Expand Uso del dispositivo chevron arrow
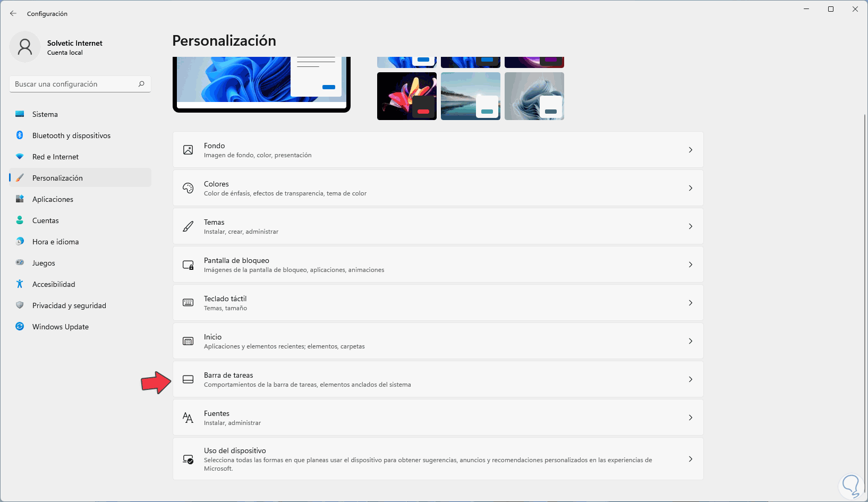868x502 pixels. [x=691, y=459]
